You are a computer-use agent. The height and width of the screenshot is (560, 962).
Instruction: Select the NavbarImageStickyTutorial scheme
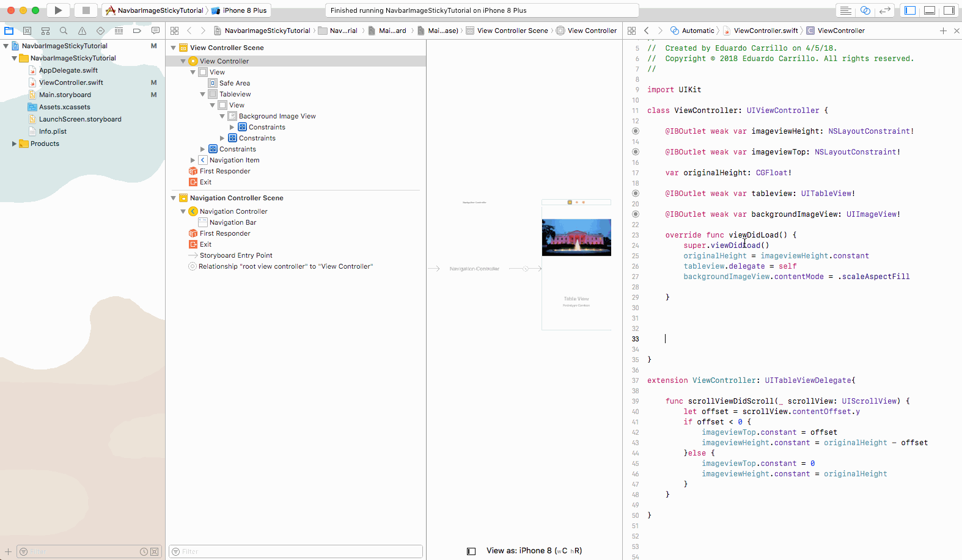click(x=155, y=10)
